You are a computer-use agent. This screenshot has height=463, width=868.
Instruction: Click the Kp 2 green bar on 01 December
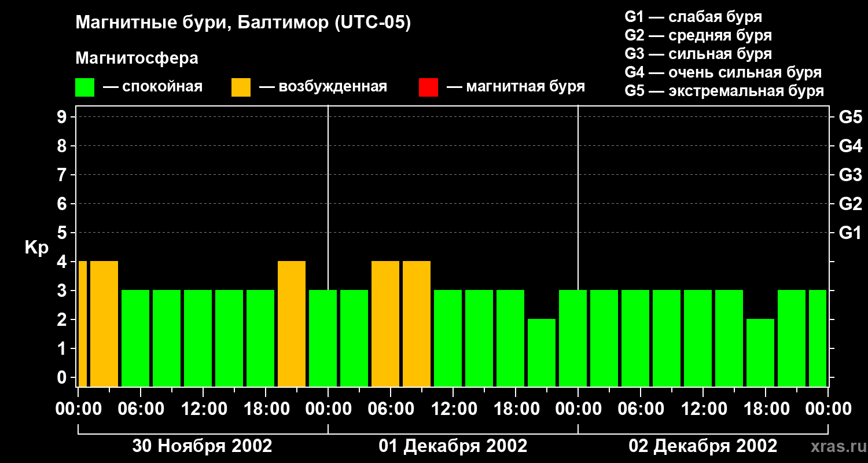coord(542,352)
